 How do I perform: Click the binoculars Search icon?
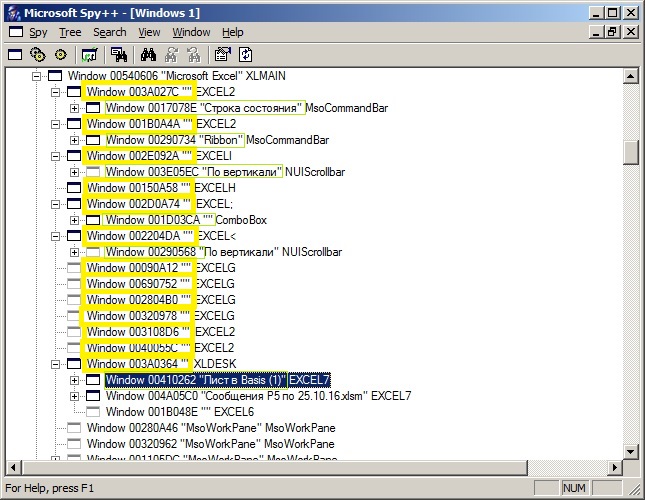[x=149, y=54]
